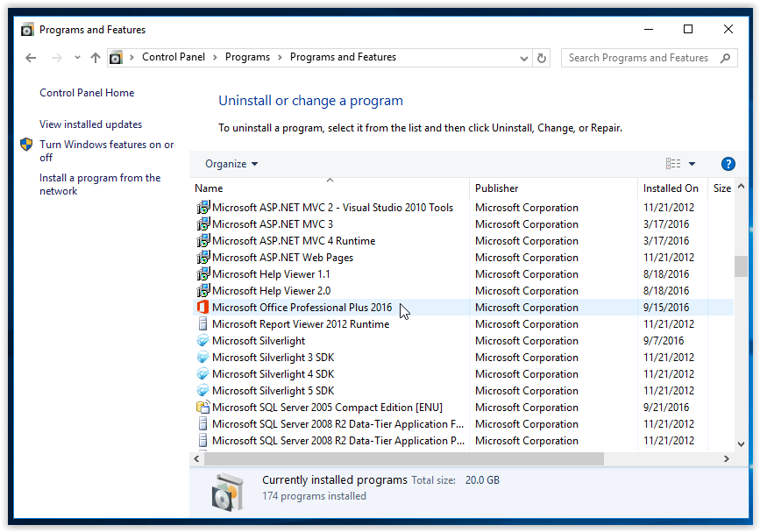Viewport: 760px width, 532px height.
Task: Select Microsoft Office Professional Plus 2016 name
Action: coord(302,307)
